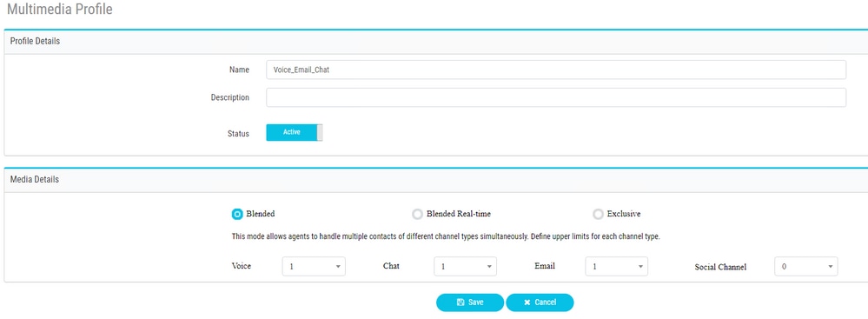This screenshot has height=319, width=868.
Task: Click the Voice label
Action: [x=242, y=266]
